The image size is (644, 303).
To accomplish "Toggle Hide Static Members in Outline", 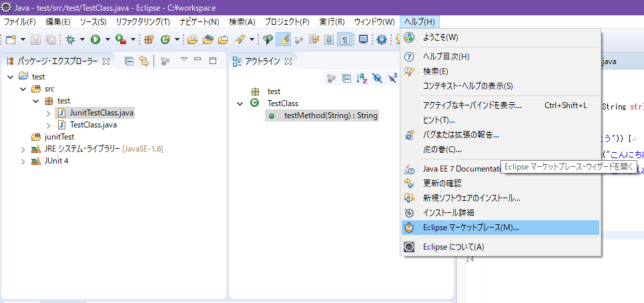I will [392, 78].
